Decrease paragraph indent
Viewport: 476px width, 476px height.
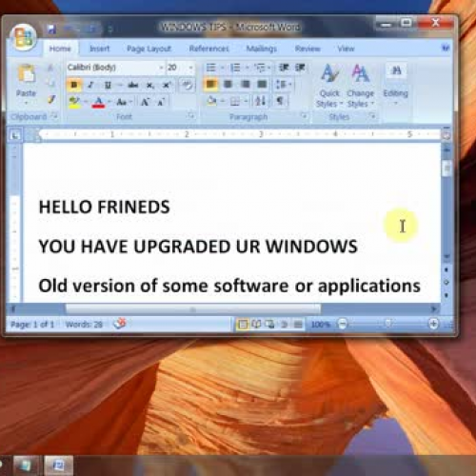[284, 68]
